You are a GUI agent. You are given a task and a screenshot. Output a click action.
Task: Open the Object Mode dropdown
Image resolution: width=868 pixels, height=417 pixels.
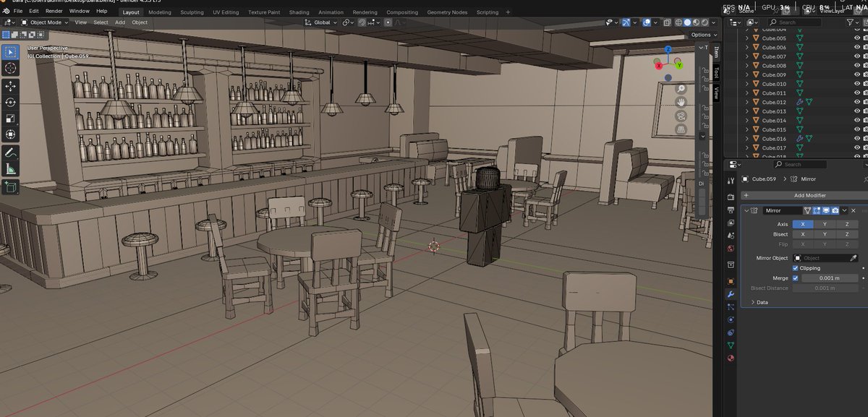45,22
